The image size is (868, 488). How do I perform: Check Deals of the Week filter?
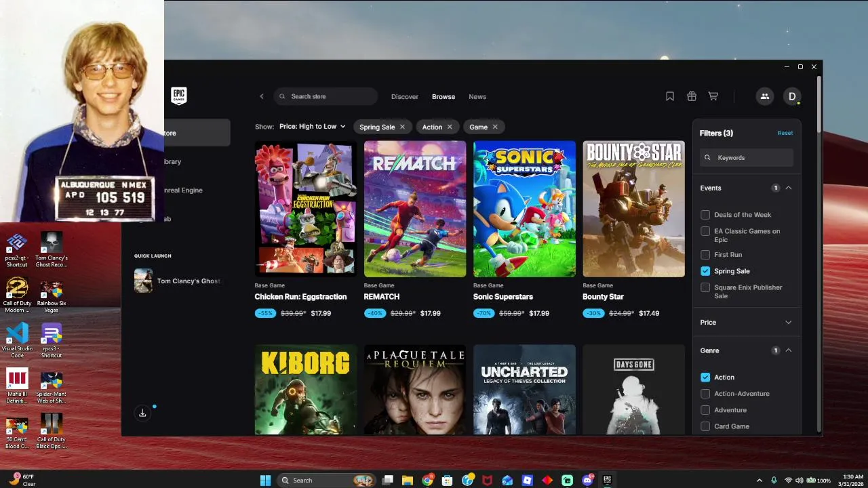[x=705, y=215]
